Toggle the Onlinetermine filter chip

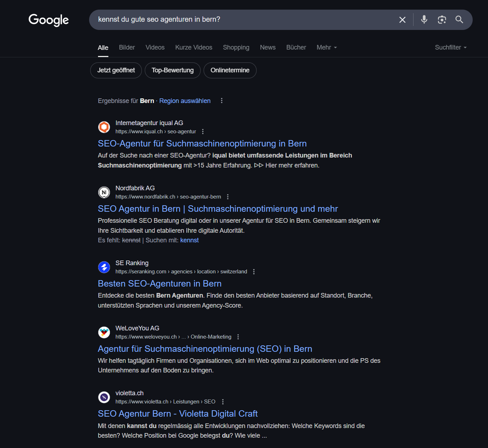click(x=230, y=70)
